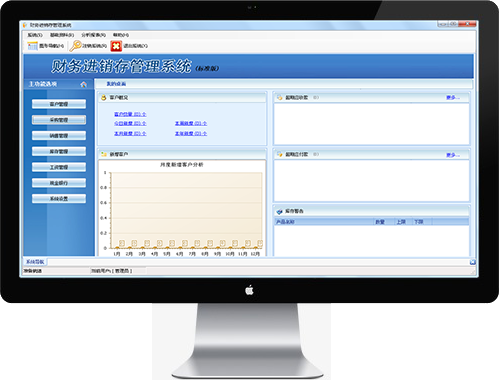The image size is (499, 380).
Task: Click the new customers panel icon
Action: click(x=104, y=154)
